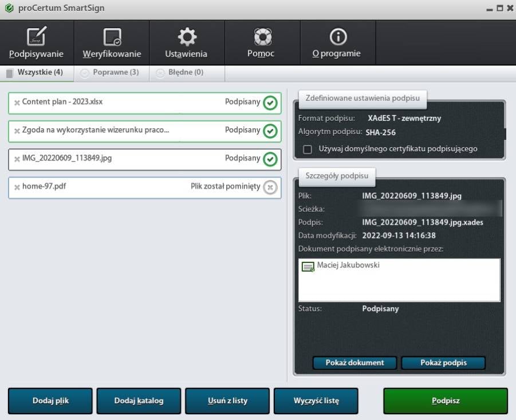Screen dimensions: 516x420
Task: Open the Podpisywanie signing section
Action: [37, 43]
